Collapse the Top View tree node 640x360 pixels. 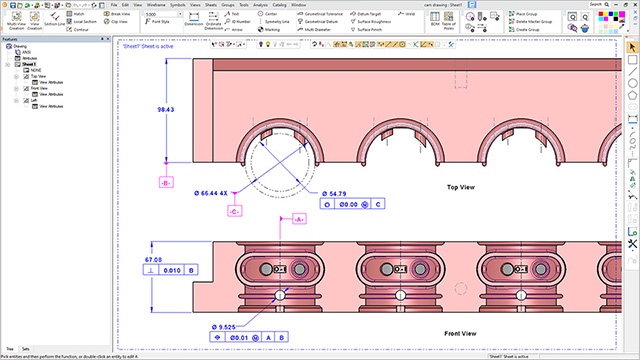(x=16, y=76)
